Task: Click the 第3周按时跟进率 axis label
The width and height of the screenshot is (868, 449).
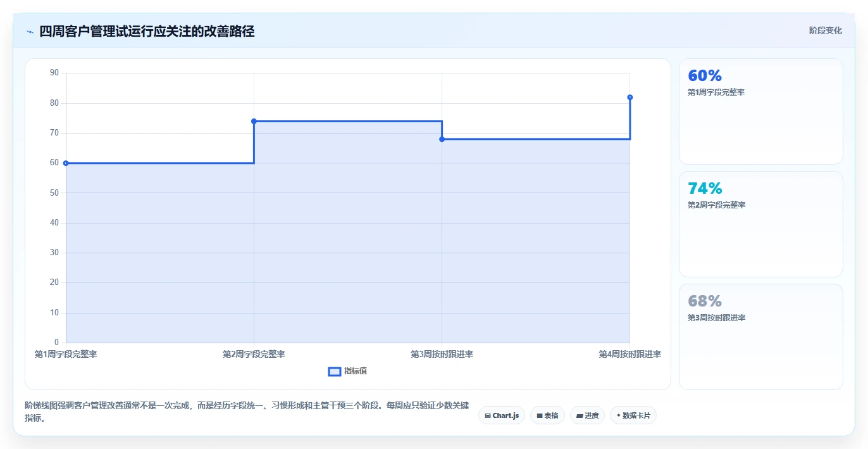Action: coord(442,354)
